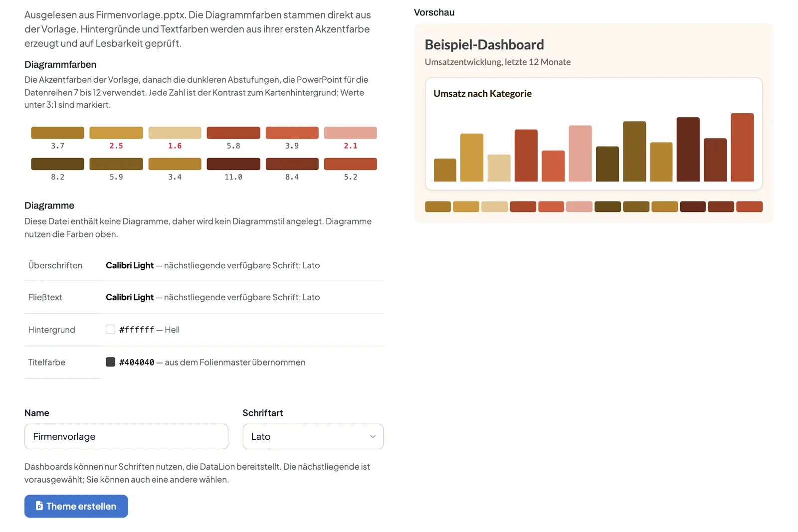Screen dimensions: 798x532
Task: Select the swatch with contrast 5.2
Action: [351, 164]
